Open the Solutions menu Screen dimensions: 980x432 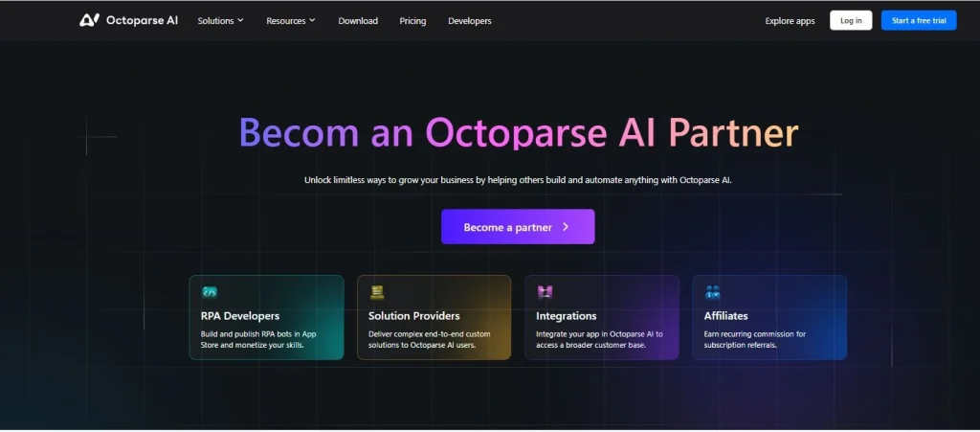(221, 21)
